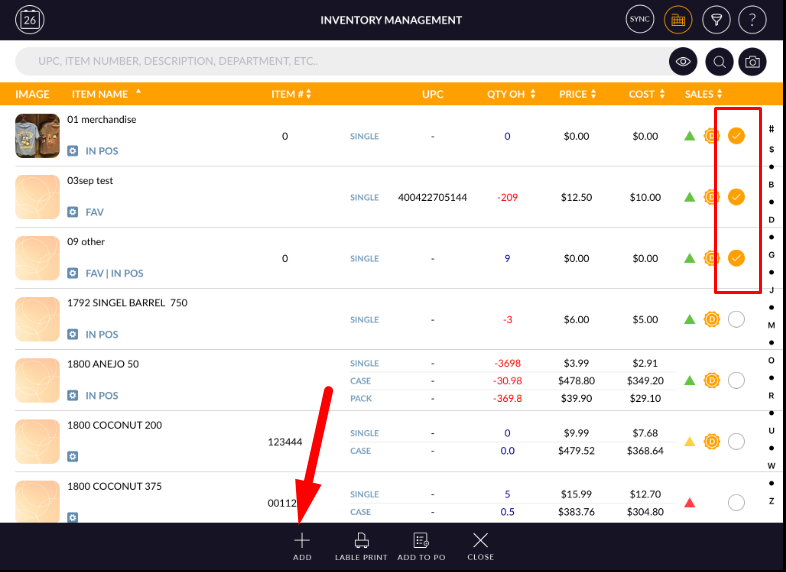
Task: Click the Add plus icon
Action: coord(302,545)
